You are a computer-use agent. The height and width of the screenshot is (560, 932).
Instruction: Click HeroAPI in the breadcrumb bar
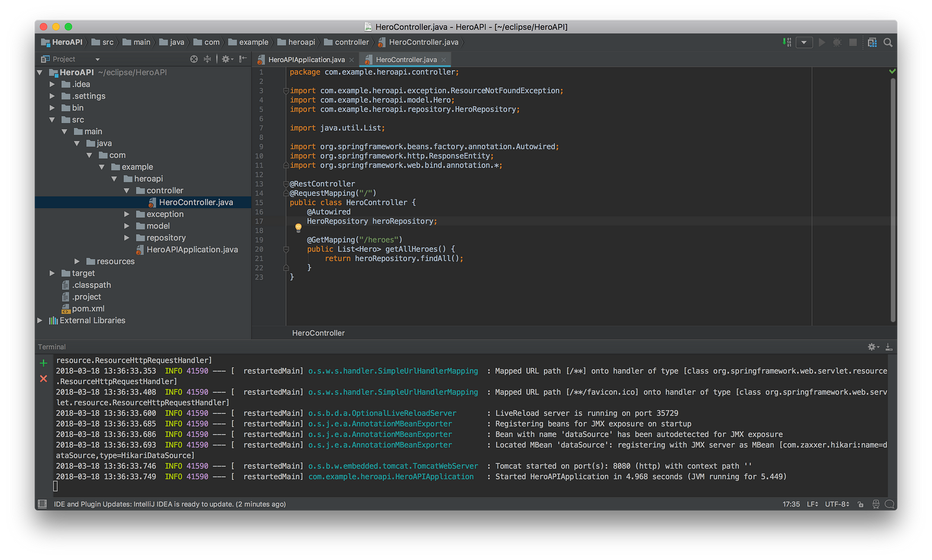62,42
